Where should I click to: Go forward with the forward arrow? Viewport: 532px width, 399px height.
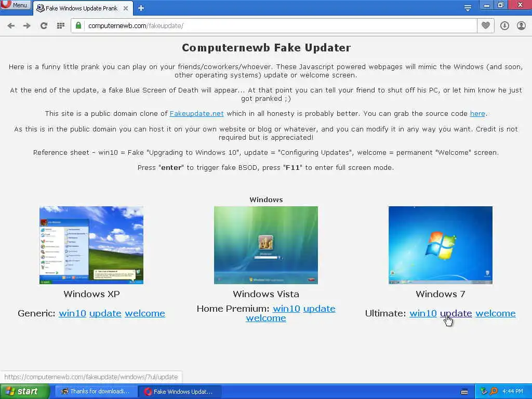[x=27, y=26]
